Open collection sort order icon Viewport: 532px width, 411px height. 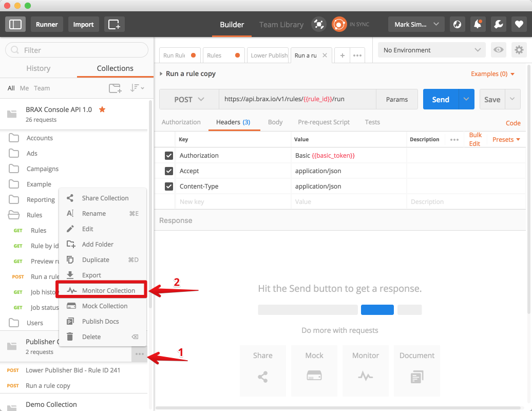pyautogui.click(x=137, y=88)
